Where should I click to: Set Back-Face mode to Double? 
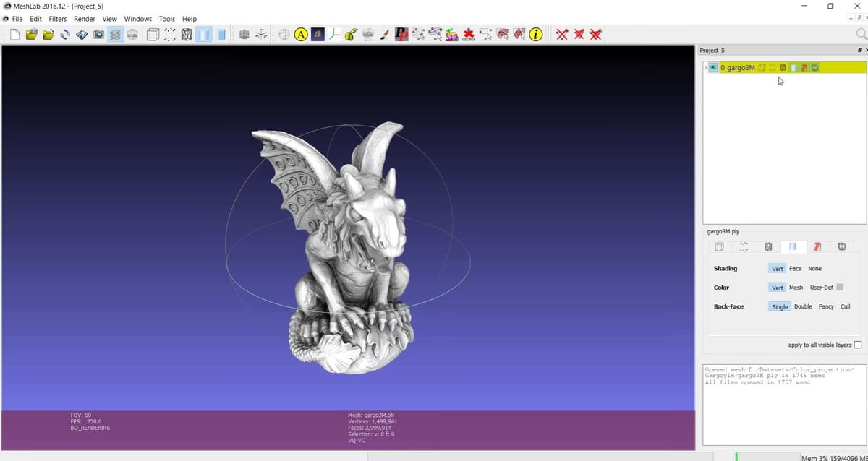(x=803, y=306)
